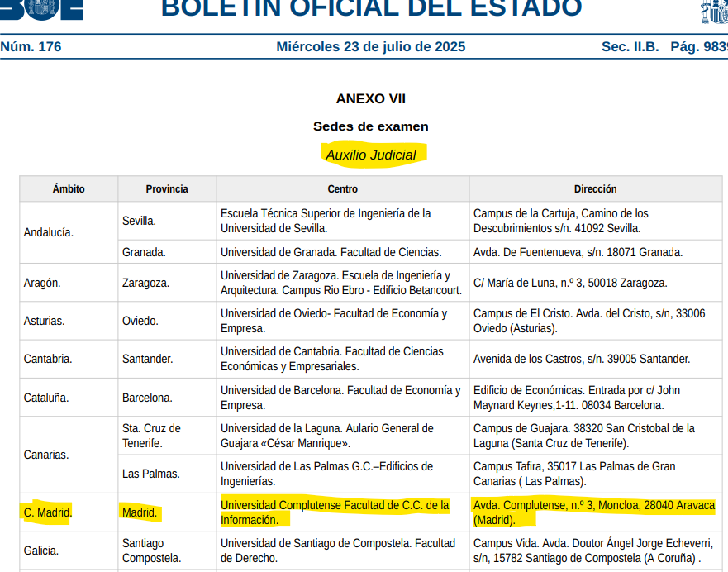Click the "Universidad de Zaragoza" centre cell

[343, 283]
